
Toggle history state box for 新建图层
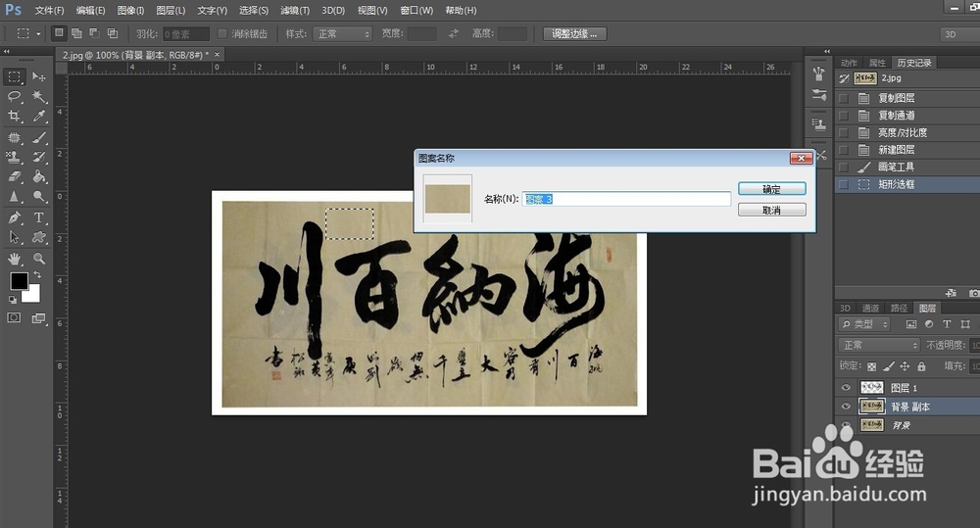point(844,150)
